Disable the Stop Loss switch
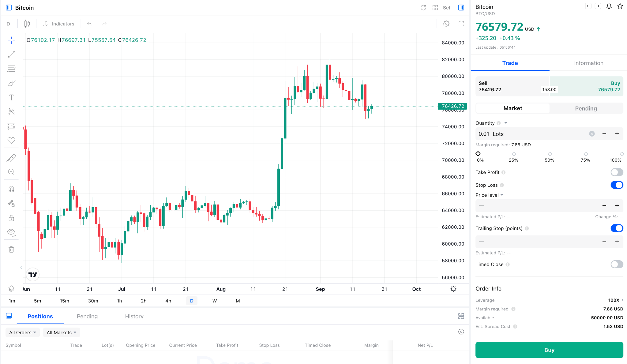This screenshot has width=627, height=364. point(617,185)
